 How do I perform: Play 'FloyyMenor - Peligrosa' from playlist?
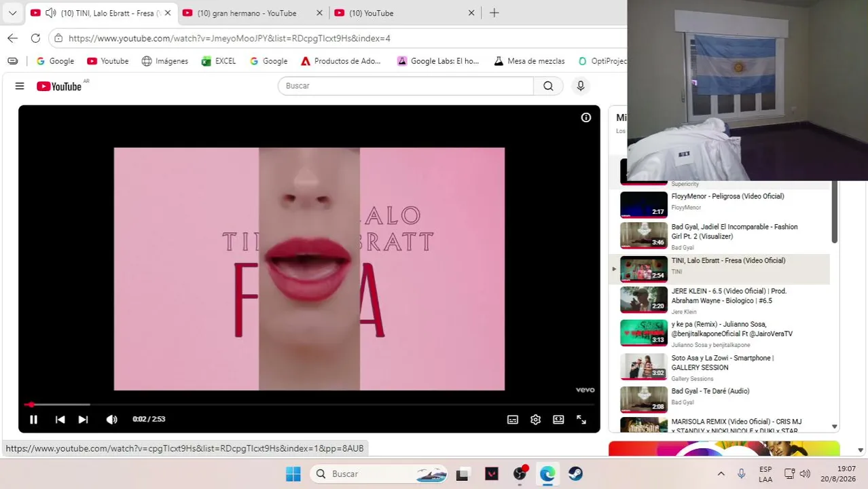point(720,203)
